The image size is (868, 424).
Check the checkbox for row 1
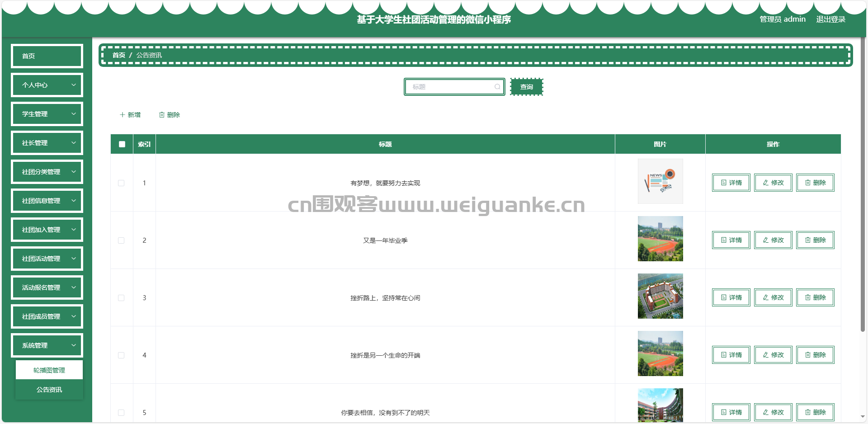pos(121,183)
